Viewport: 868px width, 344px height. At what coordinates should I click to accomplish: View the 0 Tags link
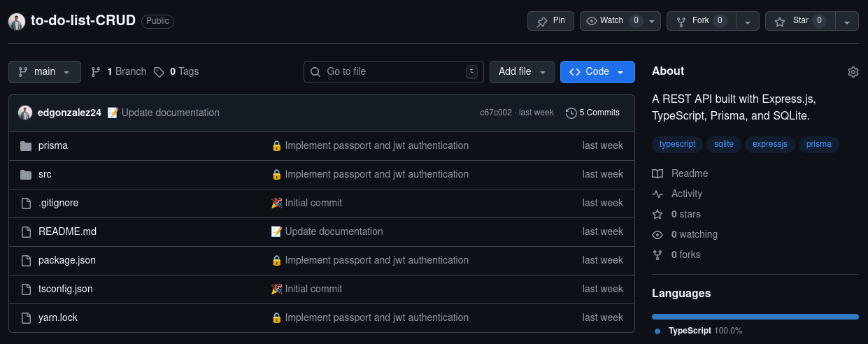177,72
